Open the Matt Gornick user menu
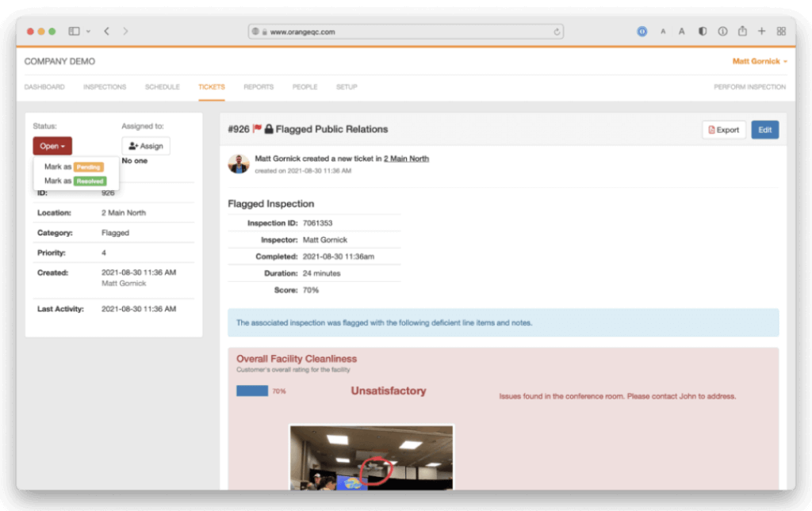The height and width of the screenshot is (511, 812). pyautogui.click(x=759, y=62)
